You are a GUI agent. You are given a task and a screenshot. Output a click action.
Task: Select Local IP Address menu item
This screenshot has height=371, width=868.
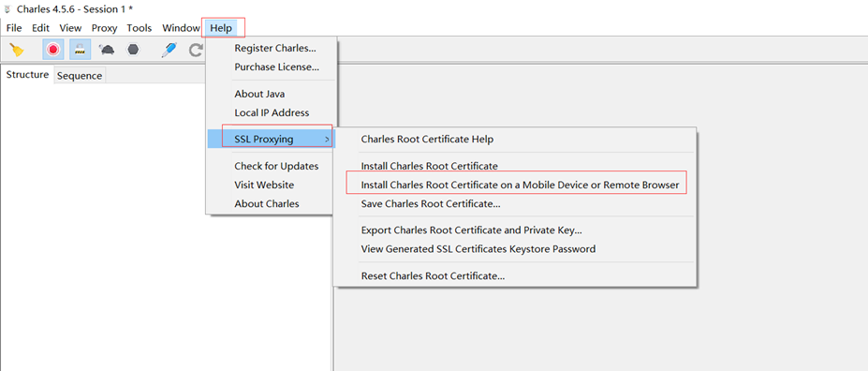tap(272, 112)
